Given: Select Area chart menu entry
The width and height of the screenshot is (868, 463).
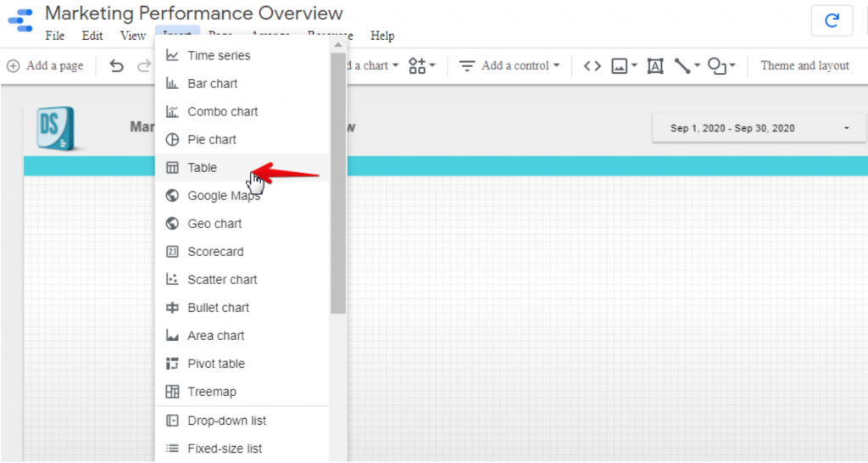Looking at the screenshot, I should click(x=242, y=336).
